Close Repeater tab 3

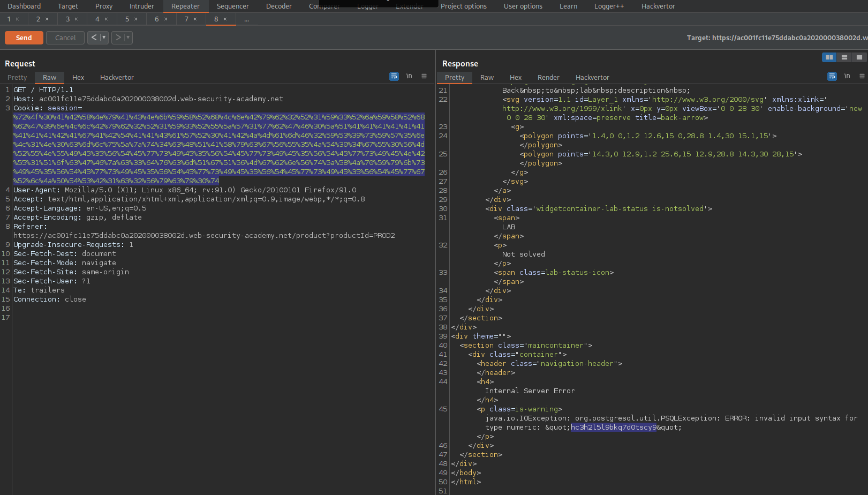pyautogui.click(x=76, y=19)
